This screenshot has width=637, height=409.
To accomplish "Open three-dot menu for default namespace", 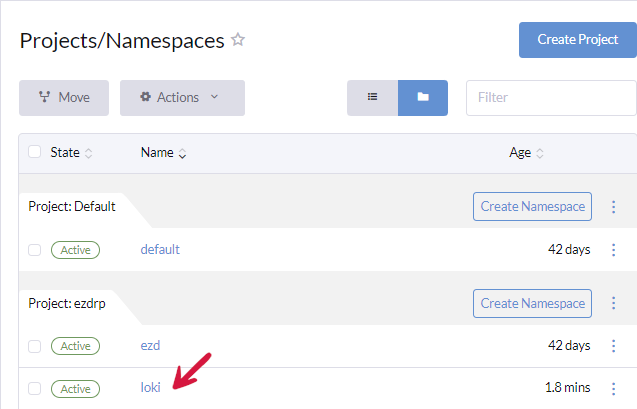I will [x=614, y=250].
